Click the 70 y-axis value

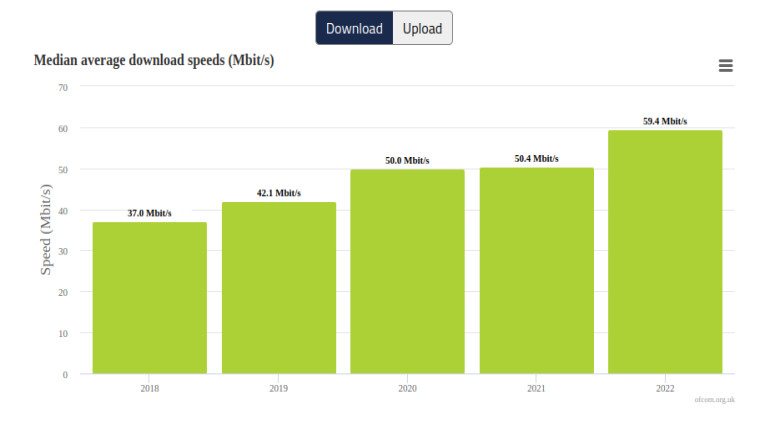click(63, 88)
